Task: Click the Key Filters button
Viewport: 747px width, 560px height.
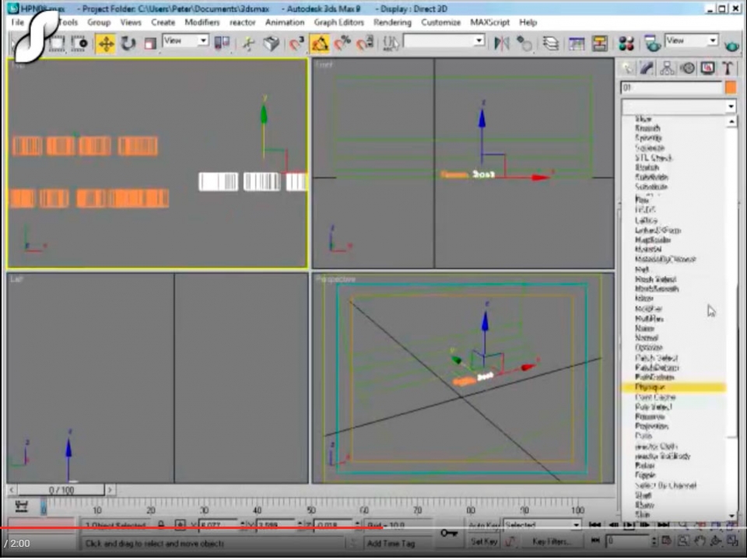Action: click(x=549, y=541)
